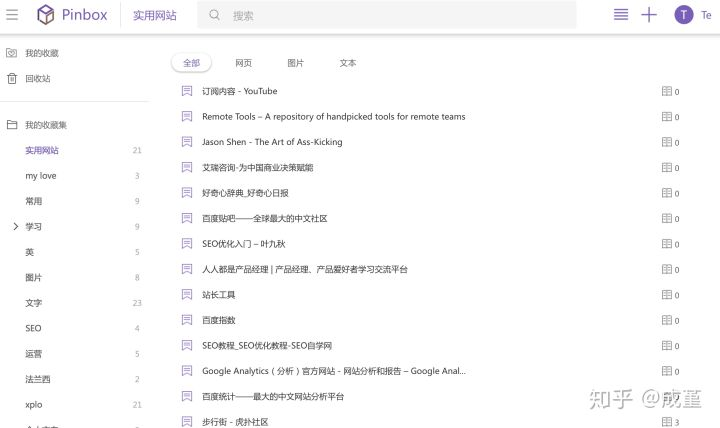
Task: Select the 网页 filter tab
Action: pos(243,63)
